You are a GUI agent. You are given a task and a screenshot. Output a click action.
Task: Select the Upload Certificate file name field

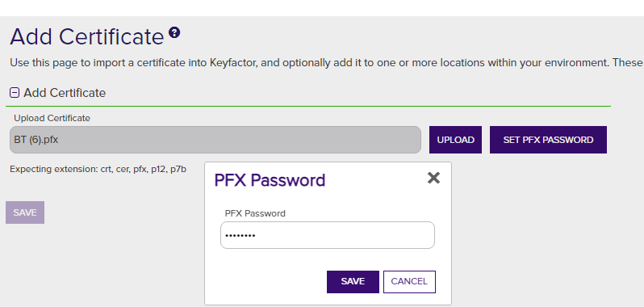point(215,140)
